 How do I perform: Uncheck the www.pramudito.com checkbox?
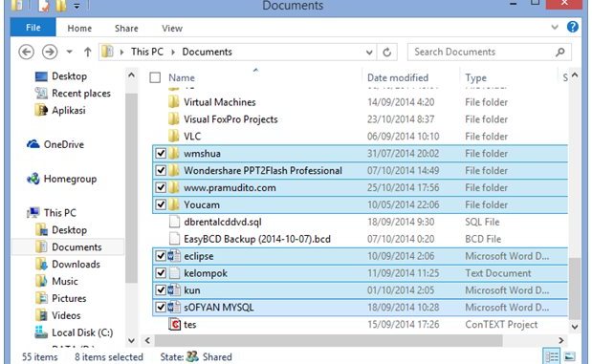(161, 187)
